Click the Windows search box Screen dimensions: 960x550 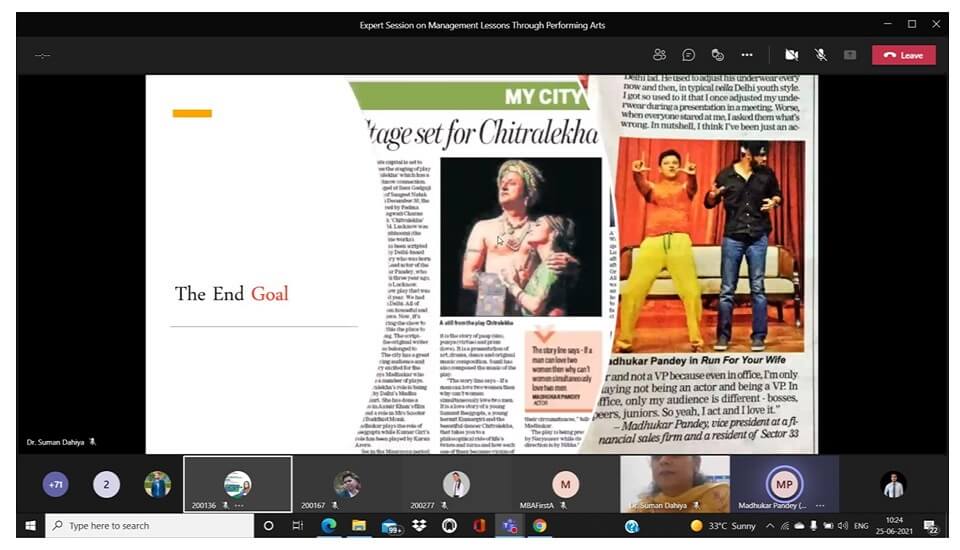click(x=150, y=525)
